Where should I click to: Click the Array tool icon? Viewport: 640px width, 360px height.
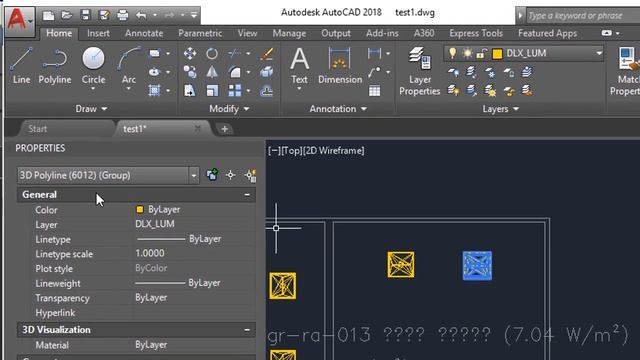click(x=235, y=91)
